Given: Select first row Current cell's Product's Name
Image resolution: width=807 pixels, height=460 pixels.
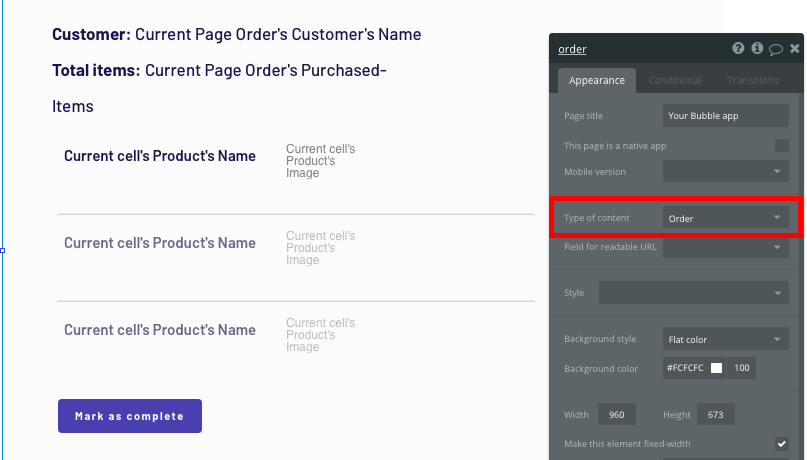Looking at the screenshot, I should 160,156.
